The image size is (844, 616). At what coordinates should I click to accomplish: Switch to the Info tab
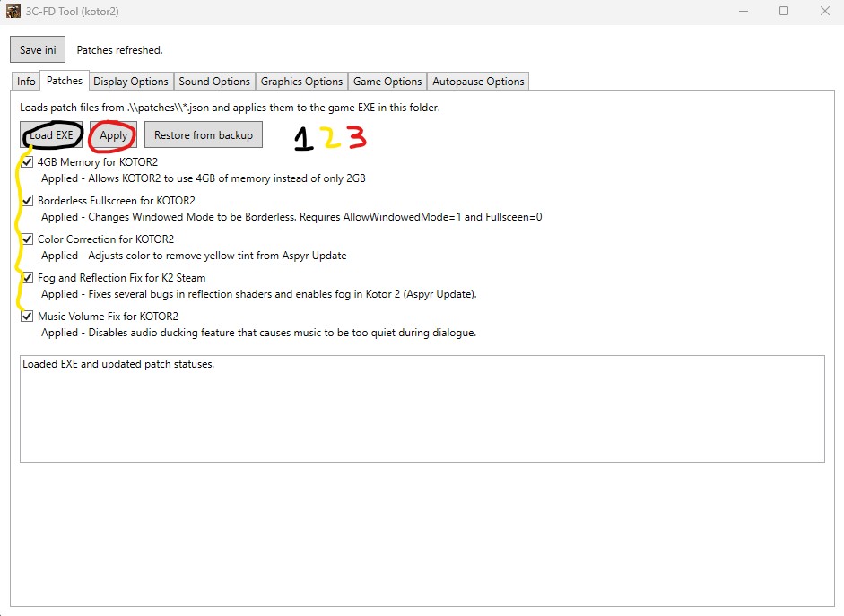coord(26,82)
